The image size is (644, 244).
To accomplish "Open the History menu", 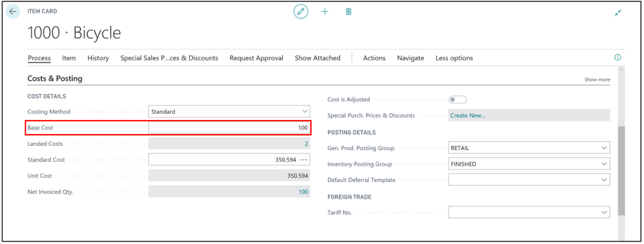I will [98, 58].
